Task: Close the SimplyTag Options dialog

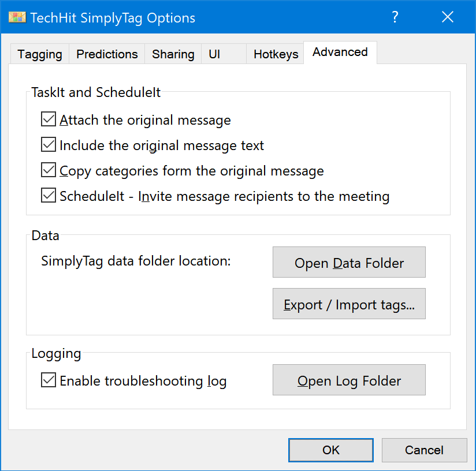Action: 448,17
